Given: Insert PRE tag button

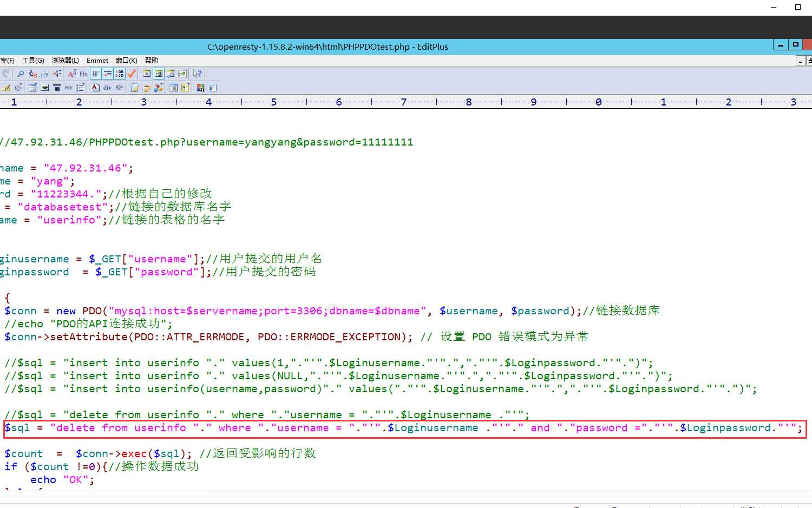Looking at the screenshot, I should coord(69,88).
